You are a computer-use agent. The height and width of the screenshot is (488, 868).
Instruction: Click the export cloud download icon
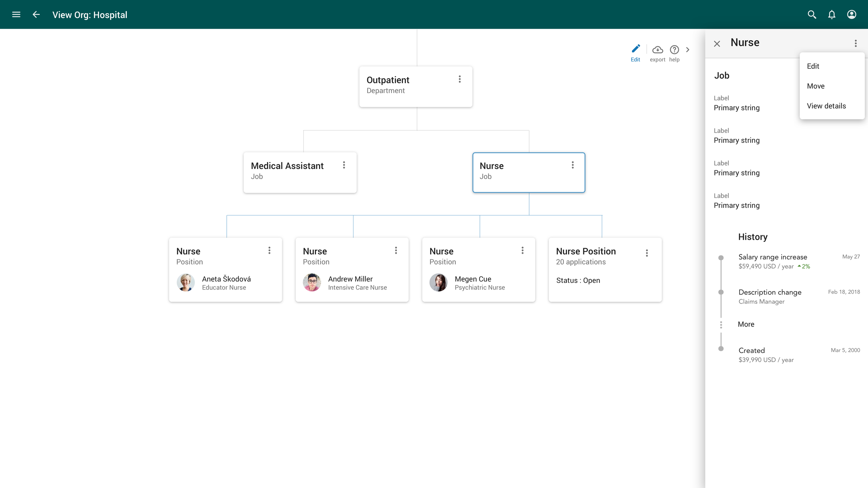657,50
